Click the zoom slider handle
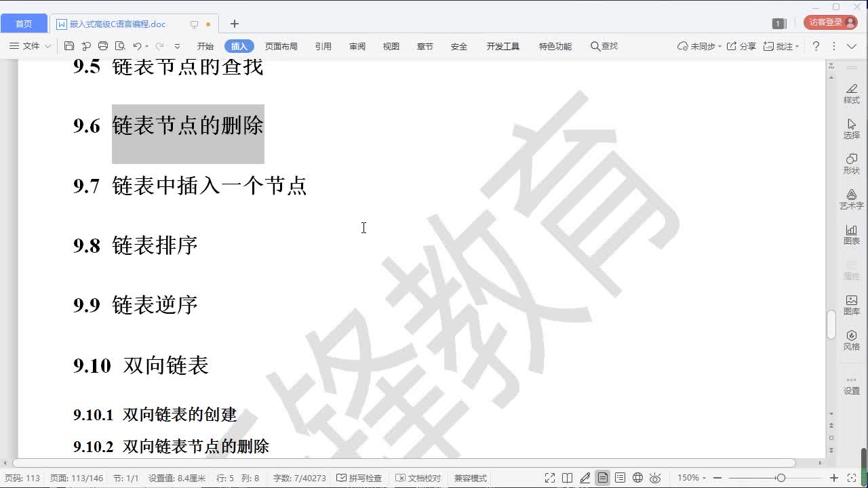This screenshot has height=488, width=868. coord(781,478)
